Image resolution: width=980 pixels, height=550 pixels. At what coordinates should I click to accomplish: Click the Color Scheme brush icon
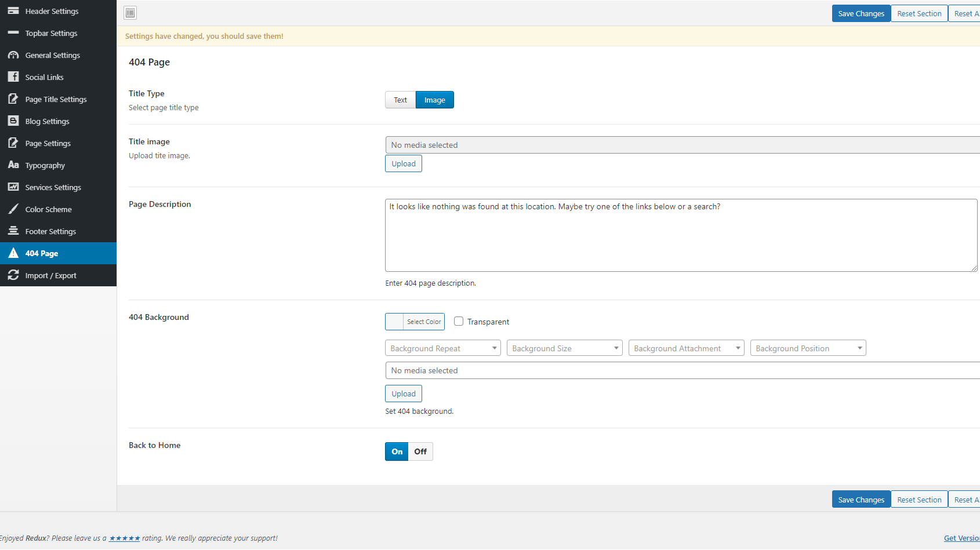click(13, 209)
